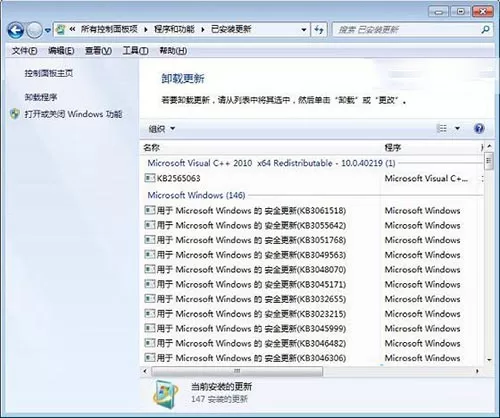Go to 控制面板主页 link
This screenshot has width=500, height=418.
pos(49,73)
